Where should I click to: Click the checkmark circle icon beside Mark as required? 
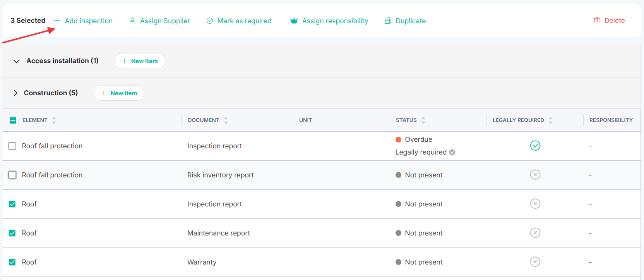click(x=210, y=21)
